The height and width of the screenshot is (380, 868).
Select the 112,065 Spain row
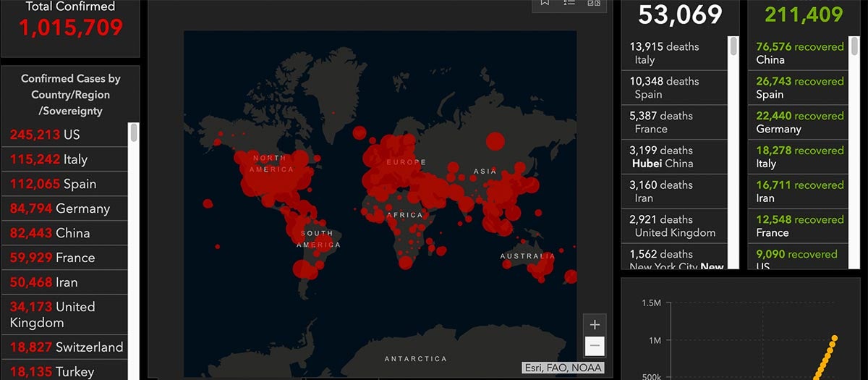[x=65, y=184]
